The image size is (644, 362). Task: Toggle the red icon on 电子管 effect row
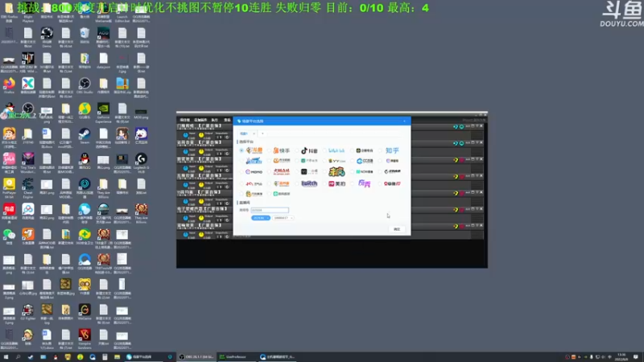point(461,210)
